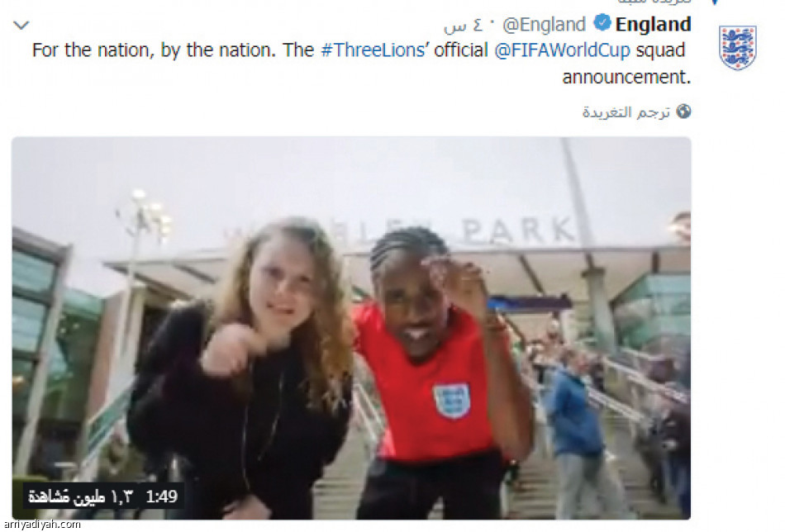Open the tweet options chevron menu
785x532 pixels.
click(21, 25)
